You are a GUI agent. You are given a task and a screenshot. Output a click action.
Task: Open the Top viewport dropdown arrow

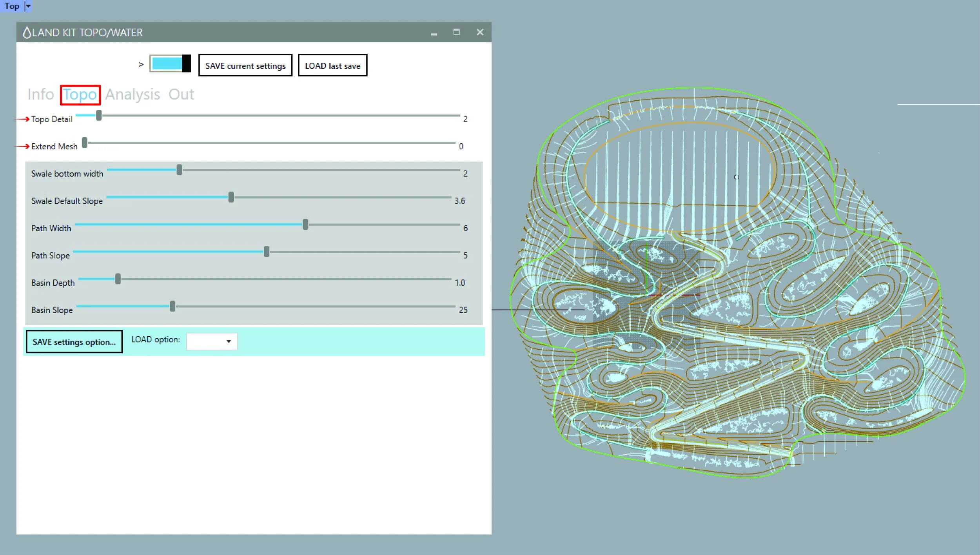pos(28,6)
